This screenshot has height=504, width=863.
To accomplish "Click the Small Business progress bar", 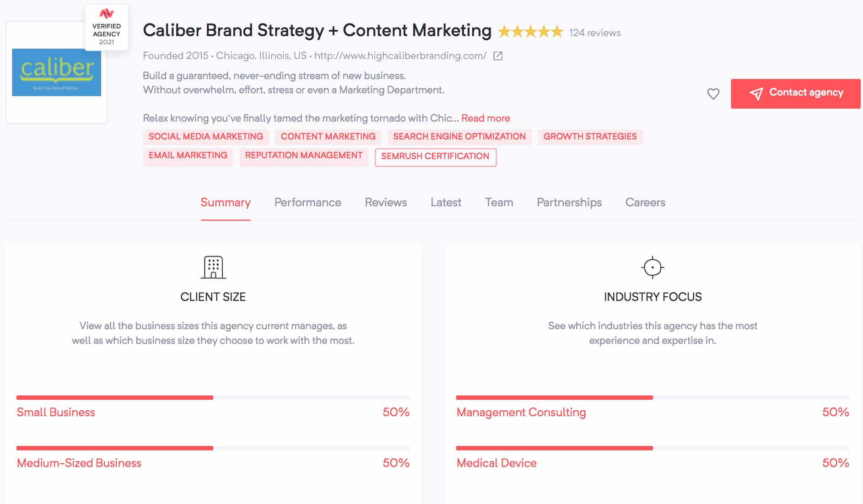I will 213,397.
